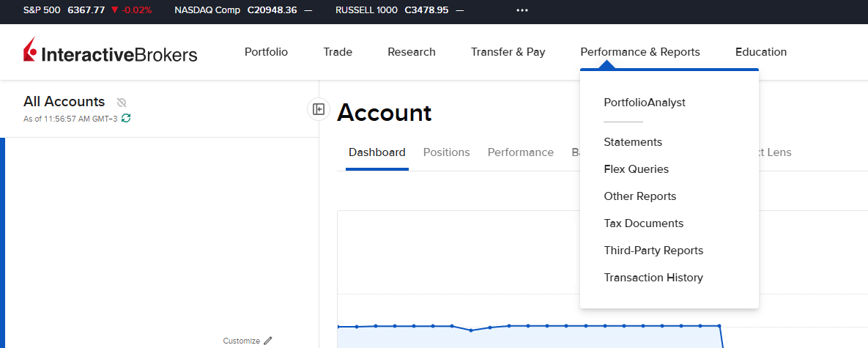Open Tax Documents
This screenshot has height=348, width=868.
click(643, 223)
